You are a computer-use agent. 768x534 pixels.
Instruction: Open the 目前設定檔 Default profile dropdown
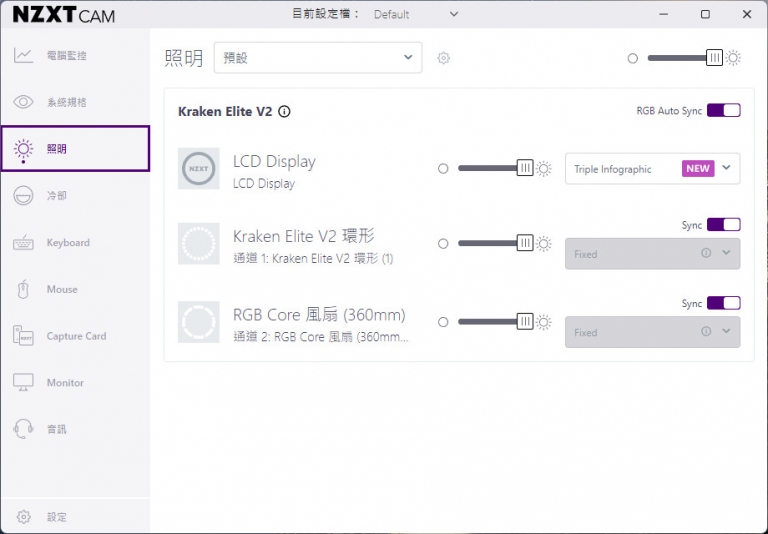[x=416, y=14]
